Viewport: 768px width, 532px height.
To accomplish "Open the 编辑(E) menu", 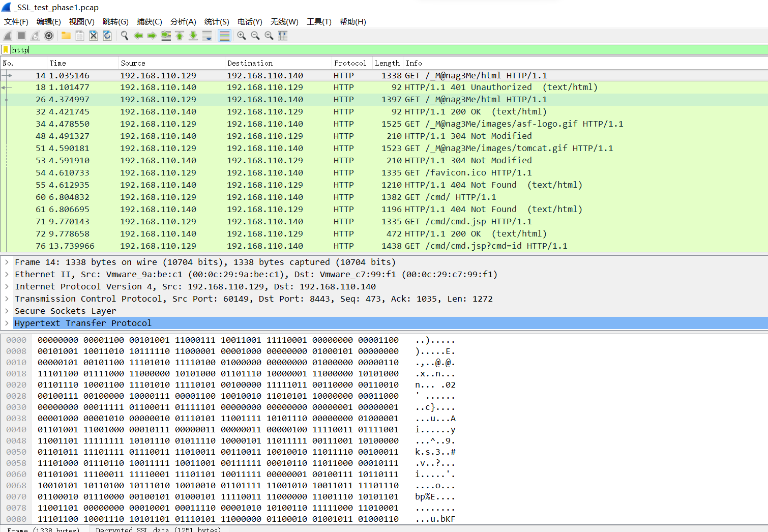I will click(49, 22).
